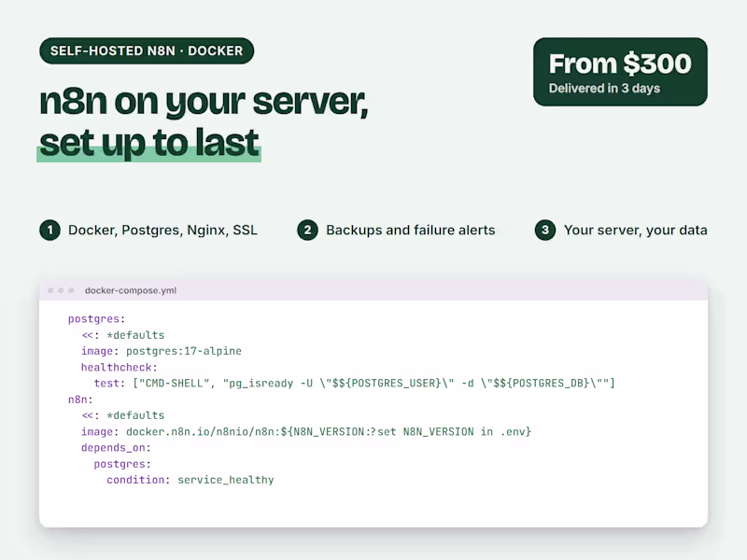747x560 pixels.
Task: Click 'condition: service_healthy' line
Action: click(x=190, y=480)
